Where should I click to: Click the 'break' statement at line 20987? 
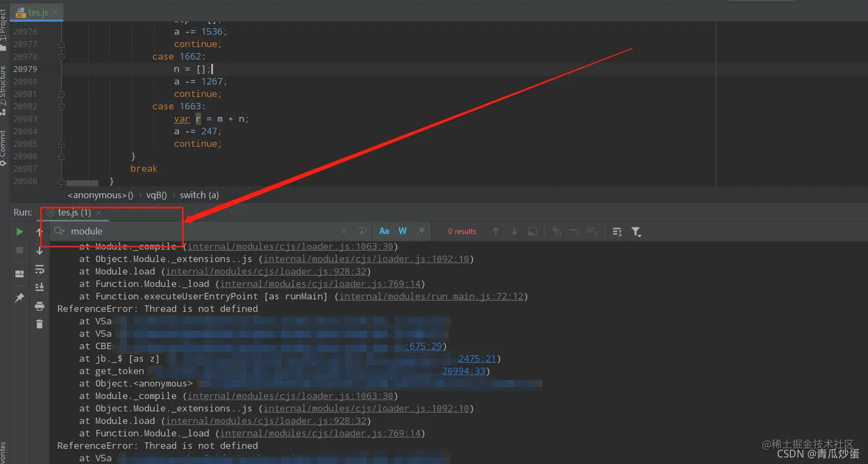tap(144, 169)
